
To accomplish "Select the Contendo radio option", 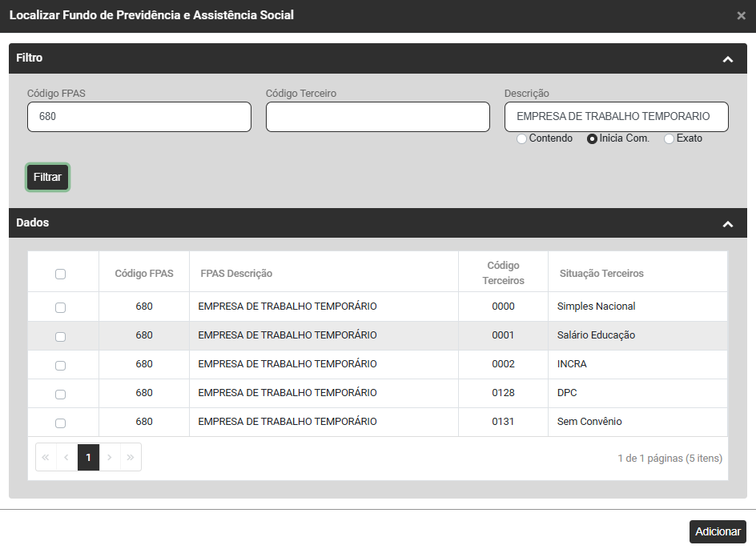I will [x=522, y=139].
